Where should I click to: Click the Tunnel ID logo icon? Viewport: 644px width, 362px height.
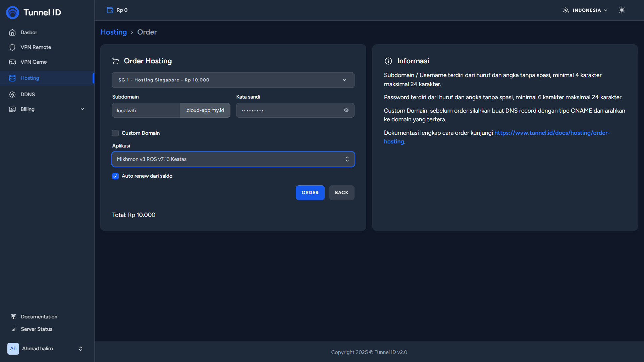pyautogui.click(x=13, y=12)
